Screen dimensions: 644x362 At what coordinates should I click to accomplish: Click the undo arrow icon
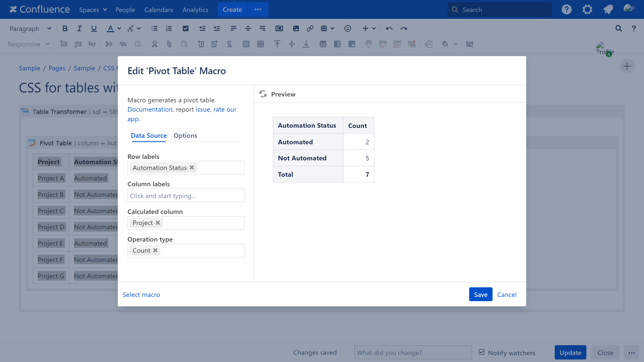pos(389,29)
